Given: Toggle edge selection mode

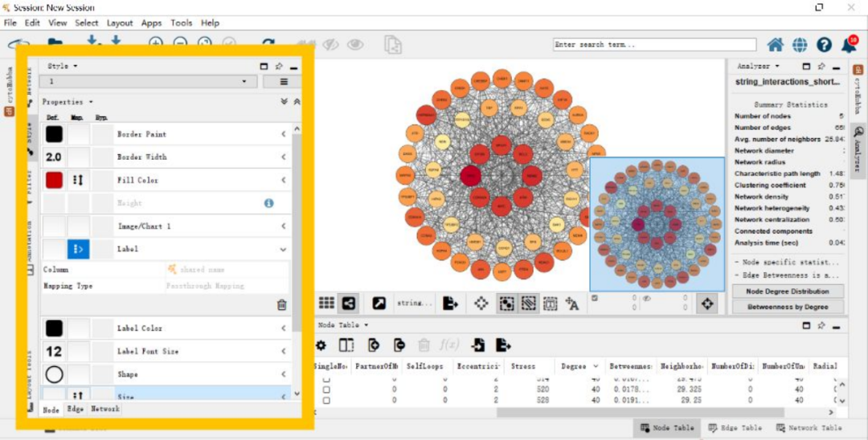Looking at the screenshot, I should (x=529, y=303).
